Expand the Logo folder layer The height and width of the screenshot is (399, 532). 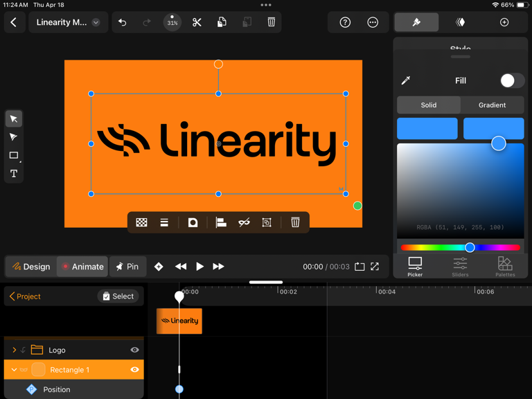(15, 350)
